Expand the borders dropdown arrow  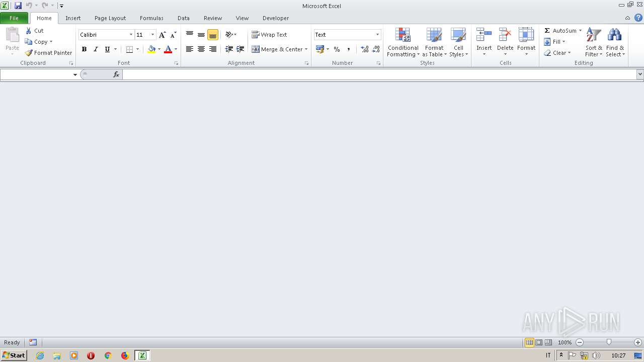[137, 49]
